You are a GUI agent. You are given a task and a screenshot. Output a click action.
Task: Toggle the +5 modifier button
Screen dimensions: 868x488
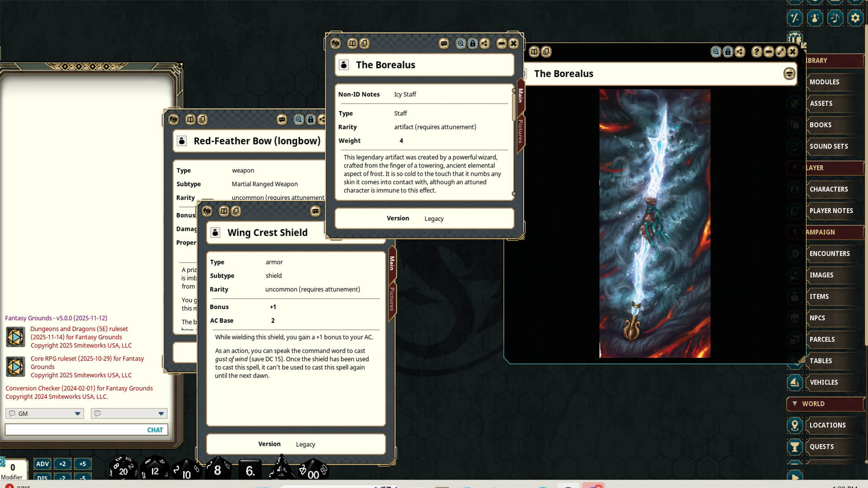click(82, 464)
